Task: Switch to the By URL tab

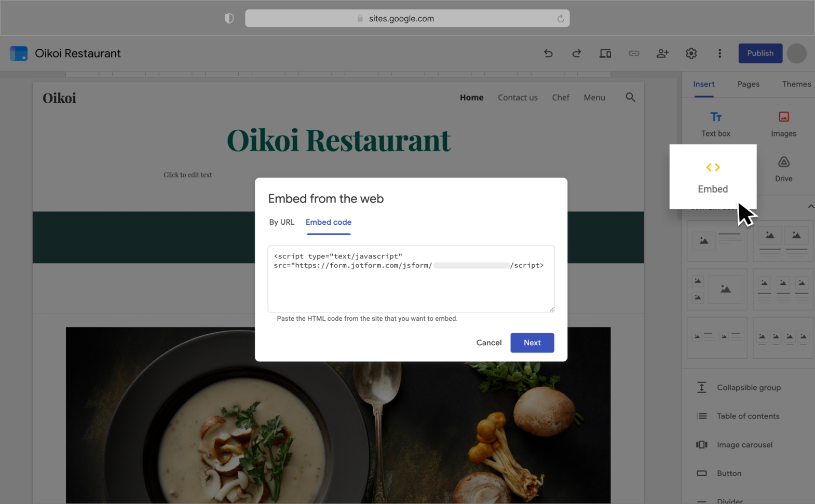Action: pyautogui.click(x=281, y=222)
